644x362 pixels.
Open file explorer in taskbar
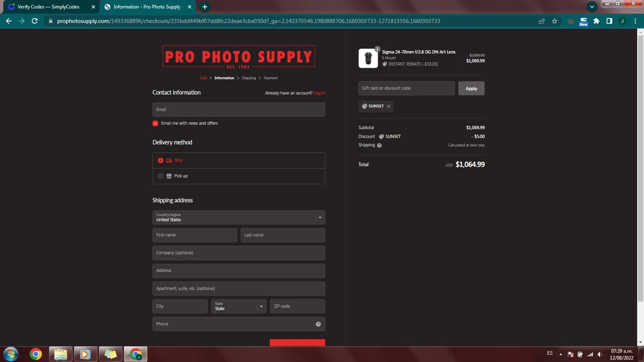tap(61, 354)
